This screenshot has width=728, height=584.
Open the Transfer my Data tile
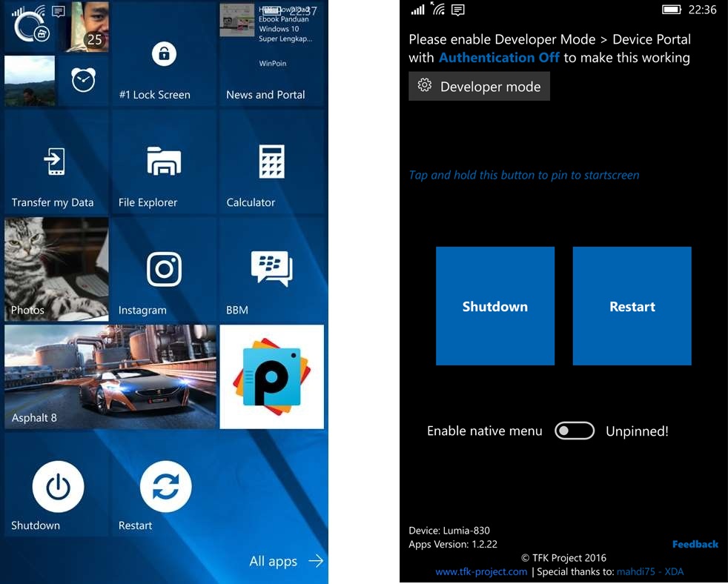(x=56, y=161)
